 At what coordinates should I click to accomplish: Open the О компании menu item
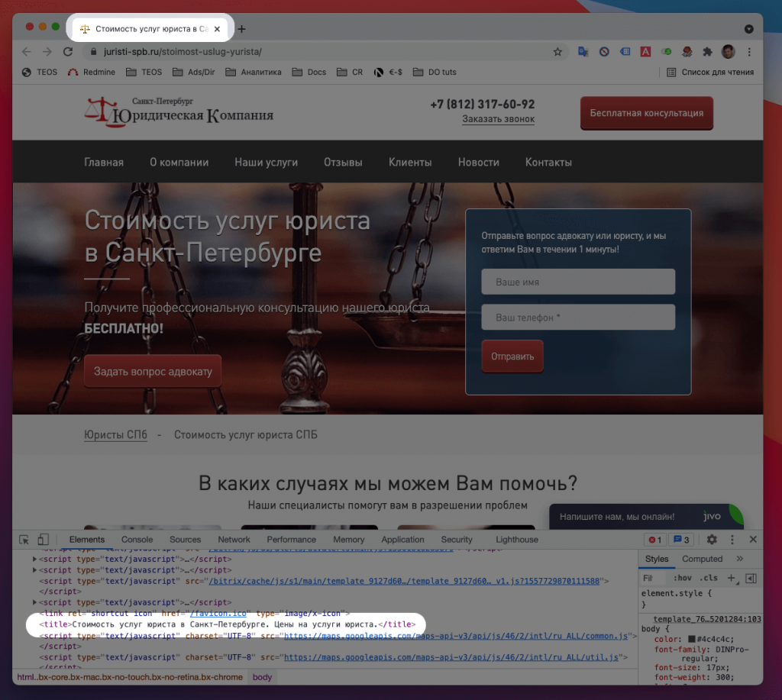(179, 163)
